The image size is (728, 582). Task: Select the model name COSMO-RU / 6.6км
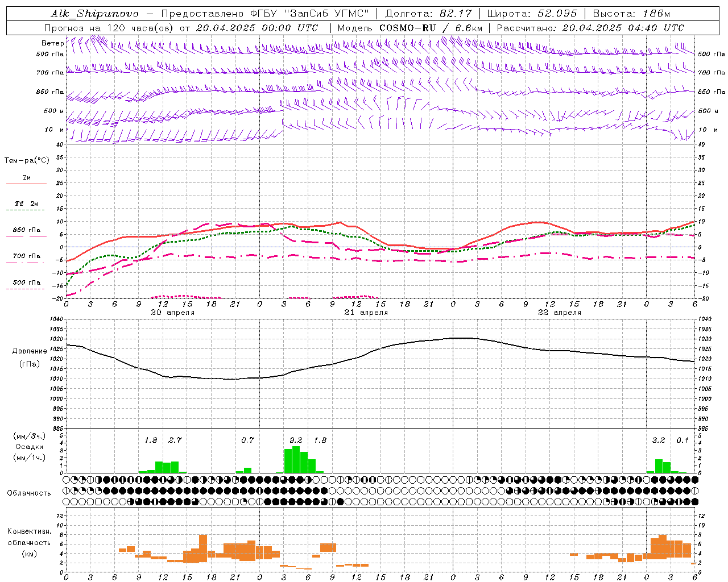pyautogui.click(x=431, y=28)
